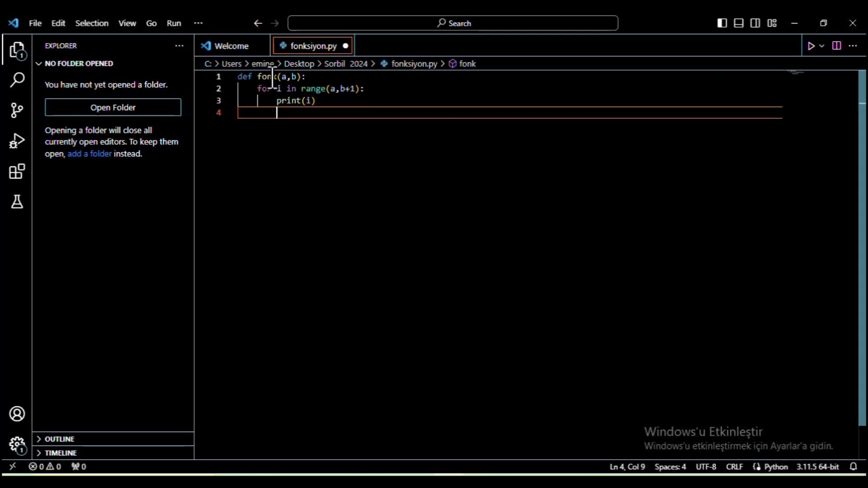
Task: Select Python interpreter 3.11.5 64-bit
Action: pyautogui.click(x=817, y=466)
